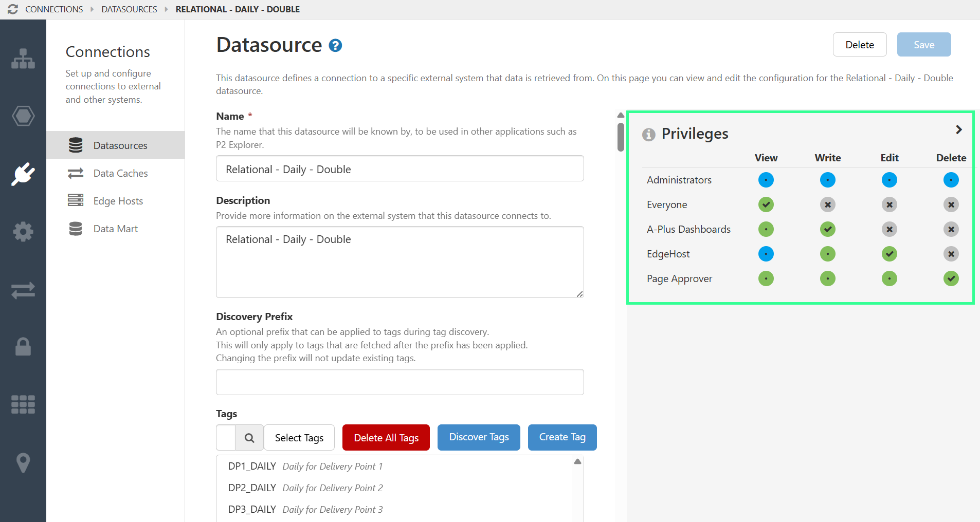
Task: Collapse the Privileges panel chevron
Action: point(958,129)
